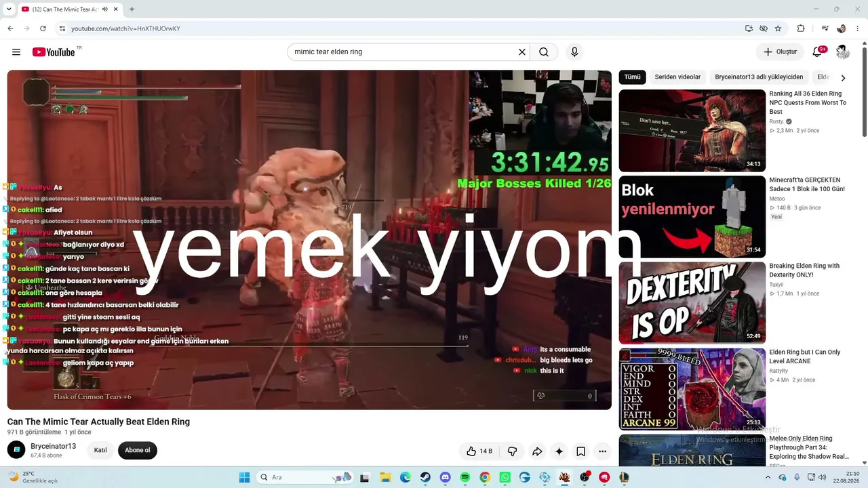The width and height of the screenshot is (868, 488).
Task: Open the Arcane 99 video thumbnail
Action: (692, 389)
